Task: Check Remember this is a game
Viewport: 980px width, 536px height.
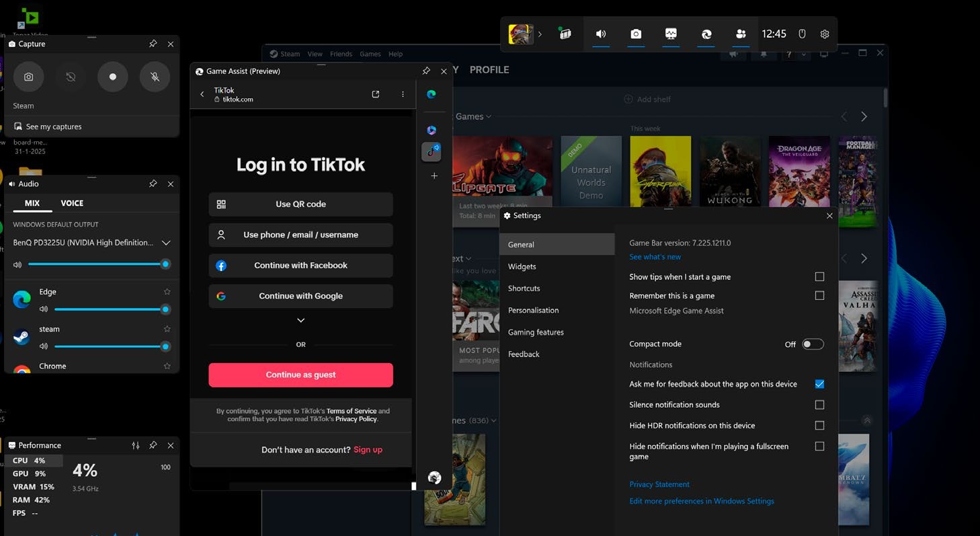Action: coord(819,295)
